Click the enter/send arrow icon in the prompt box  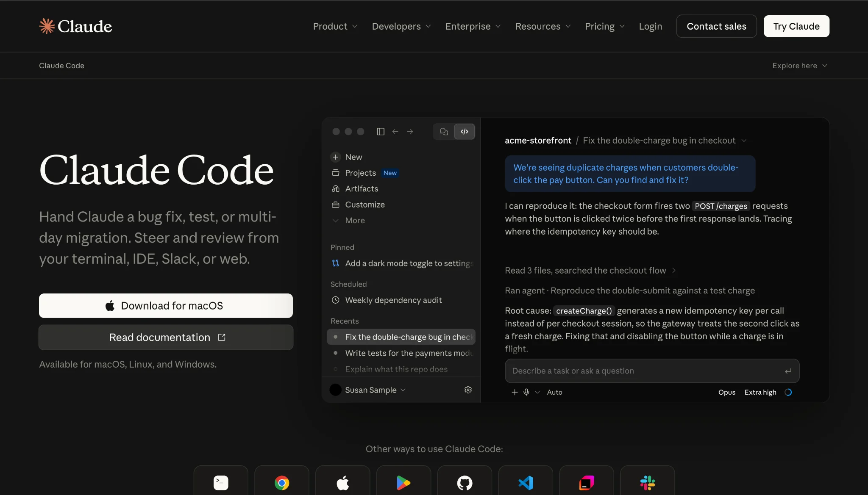tap(788, 371)
